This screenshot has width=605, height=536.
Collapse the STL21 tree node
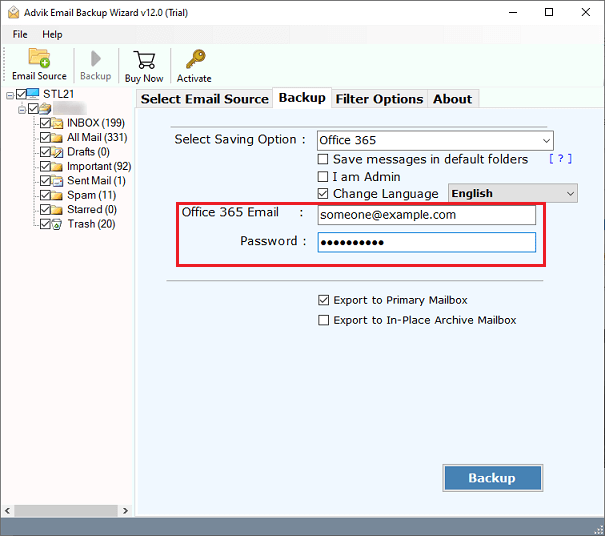tap(10, 95)
